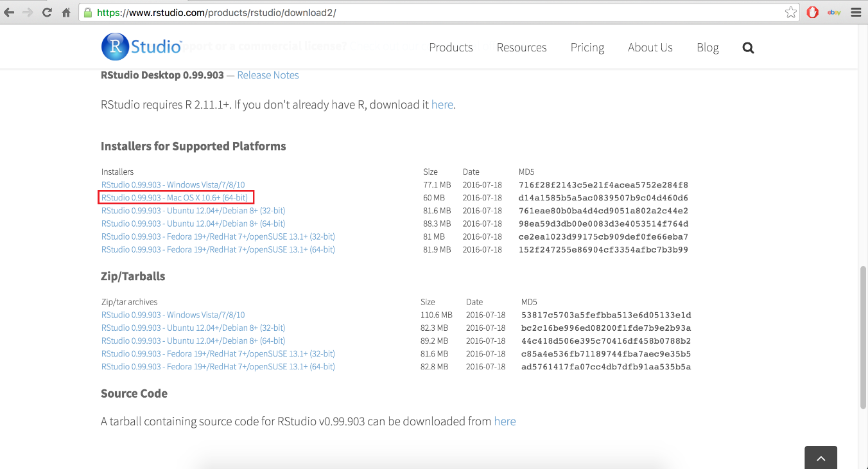Click the 'Installers for Supported Platforms' heading
The image size is (868, 469).
(193, 146)
